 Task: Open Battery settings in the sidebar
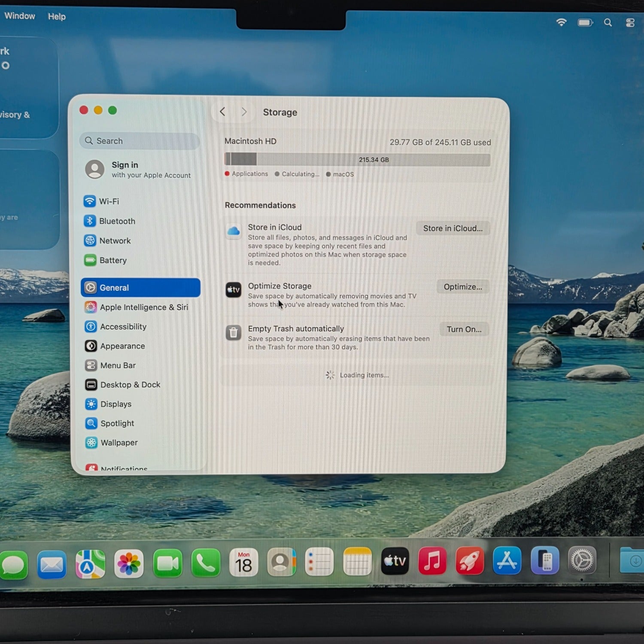point(140,260)
